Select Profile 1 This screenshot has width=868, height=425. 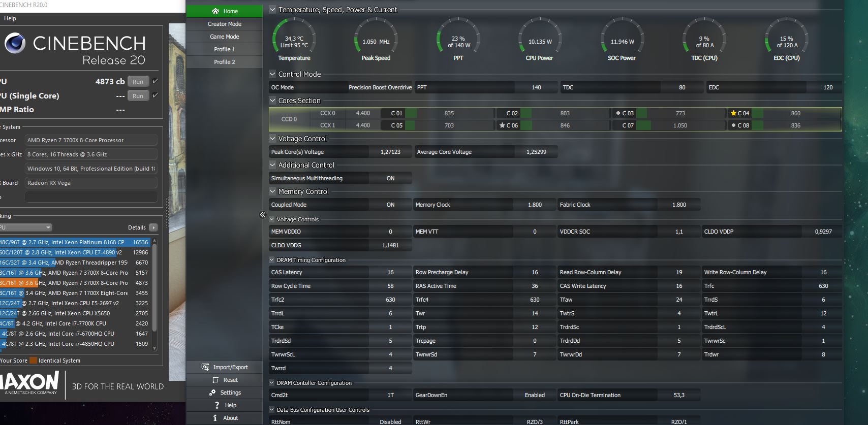(x=224, y=49)
